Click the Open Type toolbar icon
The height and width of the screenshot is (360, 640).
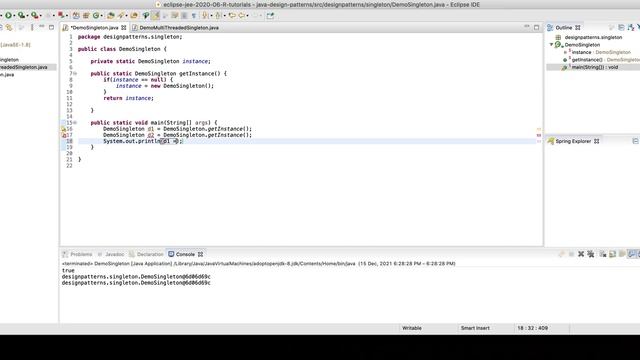110,16
